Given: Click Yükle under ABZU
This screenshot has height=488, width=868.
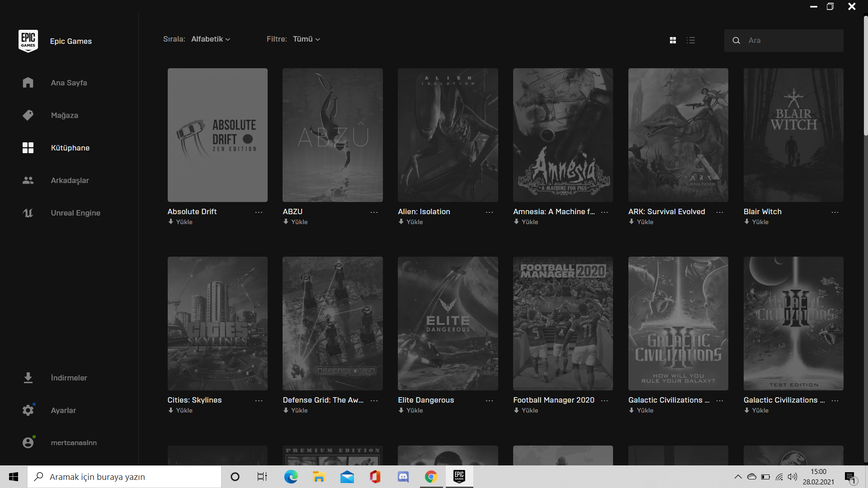Looking at the screenshot, I should coord(295,222).
